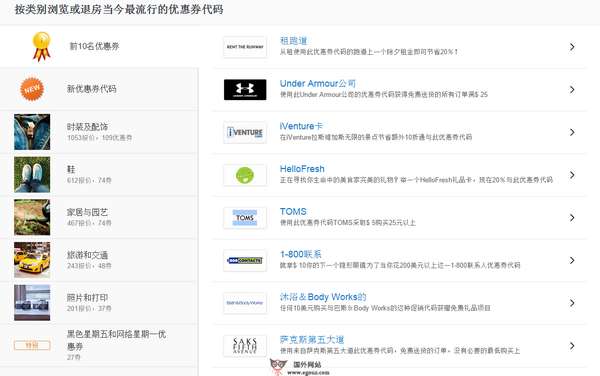Select the 鞋 category label
The image size is (600, 376).
(x=71, y=169)
